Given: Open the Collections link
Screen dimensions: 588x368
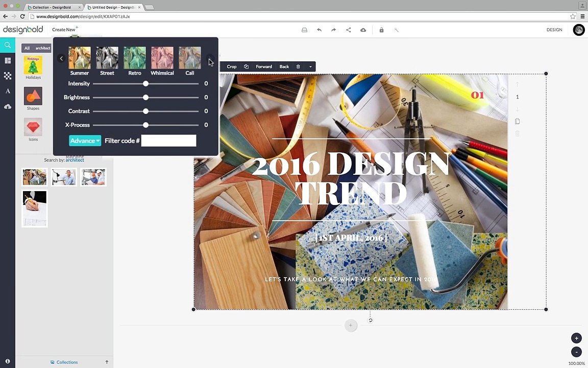Looking at the screenshot, I should tap(64, 362).
